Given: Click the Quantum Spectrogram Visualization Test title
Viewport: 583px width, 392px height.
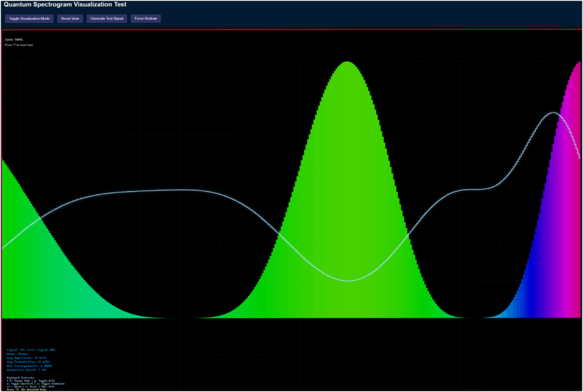Looking at the screenshot, I should (65, 5).
